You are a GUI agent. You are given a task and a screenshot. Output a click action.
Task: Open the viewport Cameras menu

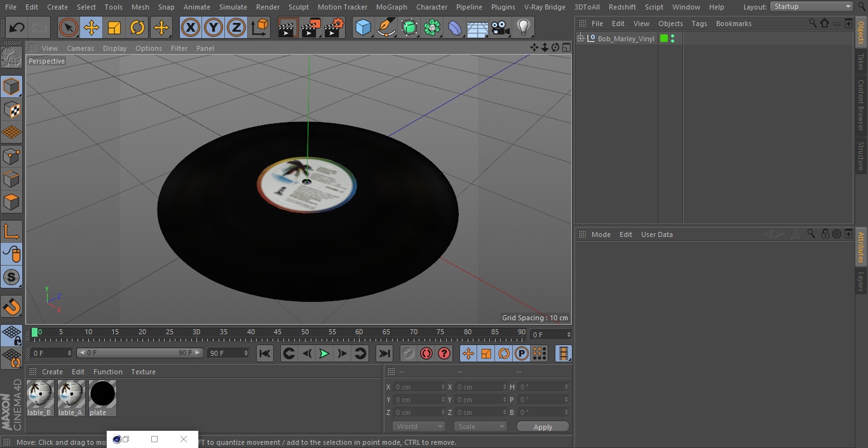(81, 48)
